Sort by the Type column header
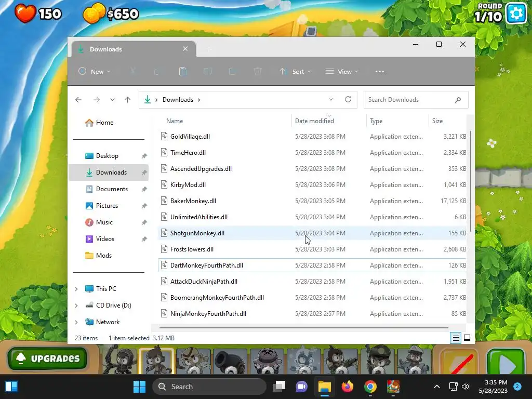The width and height of the screenshot is (532, 399). pyautogui.click(x=376, y=121)
